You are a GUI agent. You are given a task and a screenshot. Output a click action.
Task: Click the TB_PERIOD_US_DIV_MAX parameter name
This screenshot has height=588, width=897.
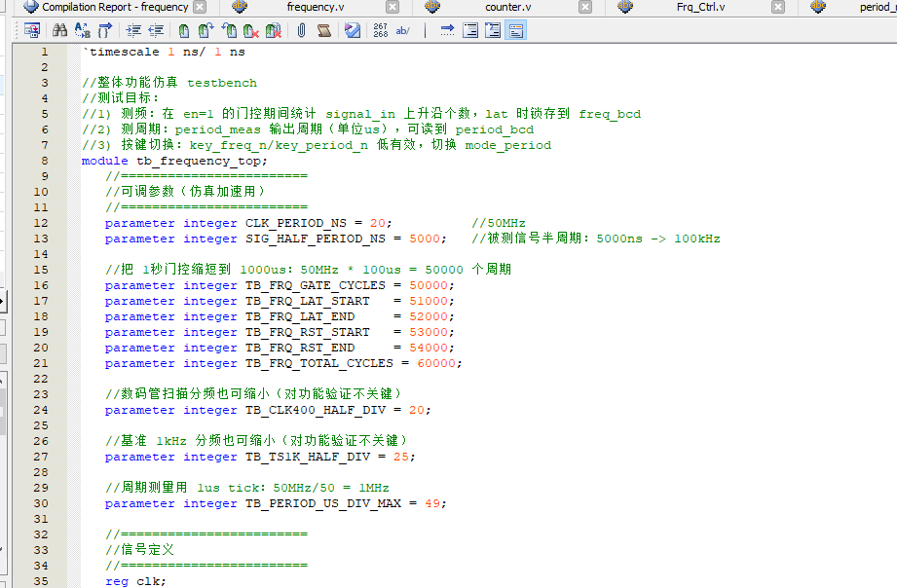click(x=323, y=503)
